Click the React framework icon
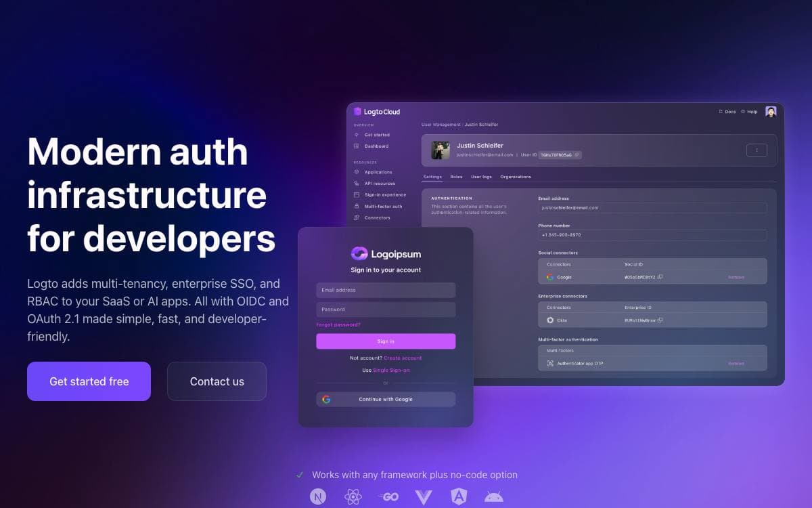The height and width of the screenshot is (508, 812). coord(353,496)
